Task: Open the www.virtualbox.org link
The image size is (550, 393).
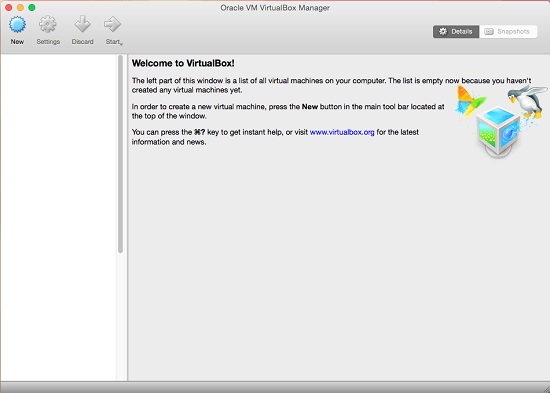Action: pos(342,132)
